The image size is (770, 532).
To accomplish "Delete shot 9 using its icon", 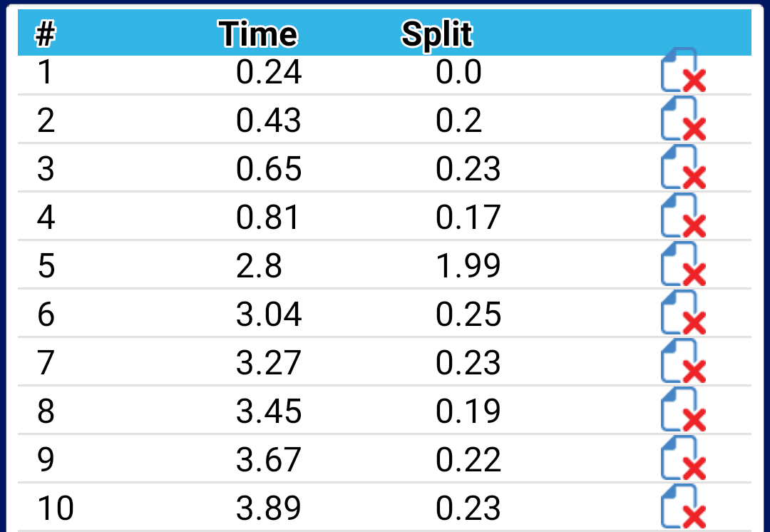I will pyautogui.click(x=683, y=458).
